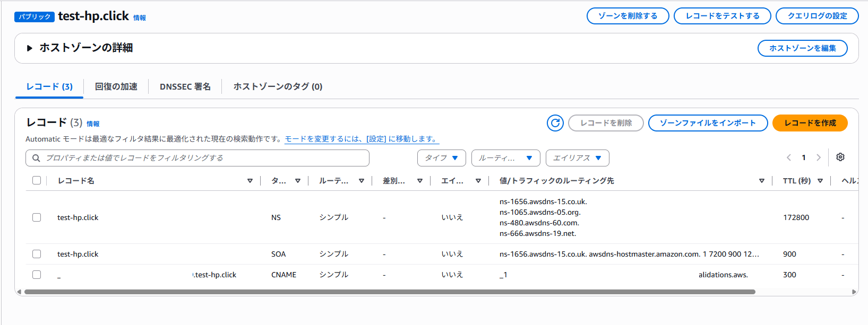Click the refresh records icon
Screen dimensions: 868x325
[555, 123]
